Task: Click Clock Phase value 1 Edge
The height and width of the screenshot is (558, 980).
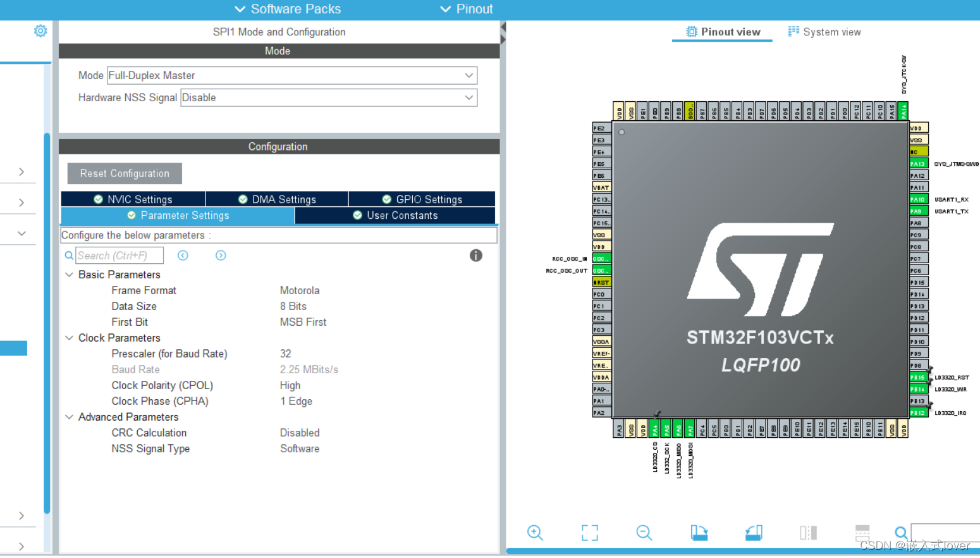Action: click(296, 401)
